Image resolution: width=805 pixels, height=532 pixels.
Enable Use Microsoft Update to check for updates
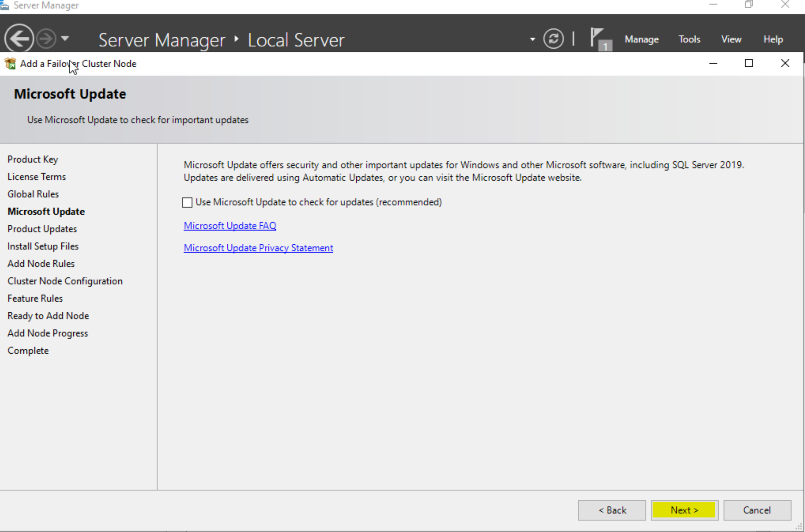coord(187,203)
